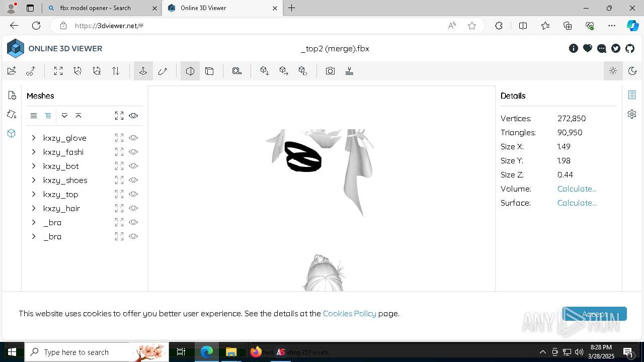Select the orthographic camera mode
Screen dimensions: 644x362
click(x=209, y=71)
